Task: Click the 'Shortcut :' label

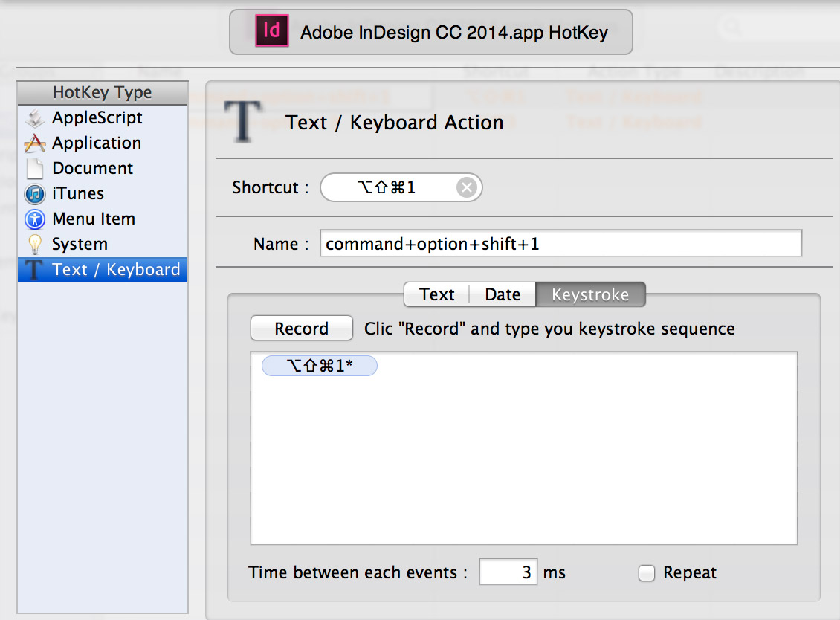Action: [271, 187]
